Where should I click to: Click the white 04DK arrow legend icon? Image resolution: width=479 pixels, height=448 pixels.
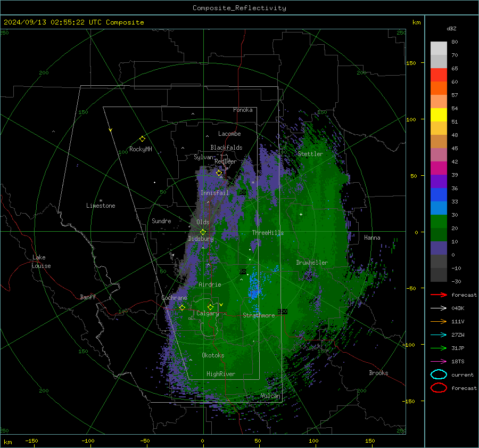click(x=439, y=308)
